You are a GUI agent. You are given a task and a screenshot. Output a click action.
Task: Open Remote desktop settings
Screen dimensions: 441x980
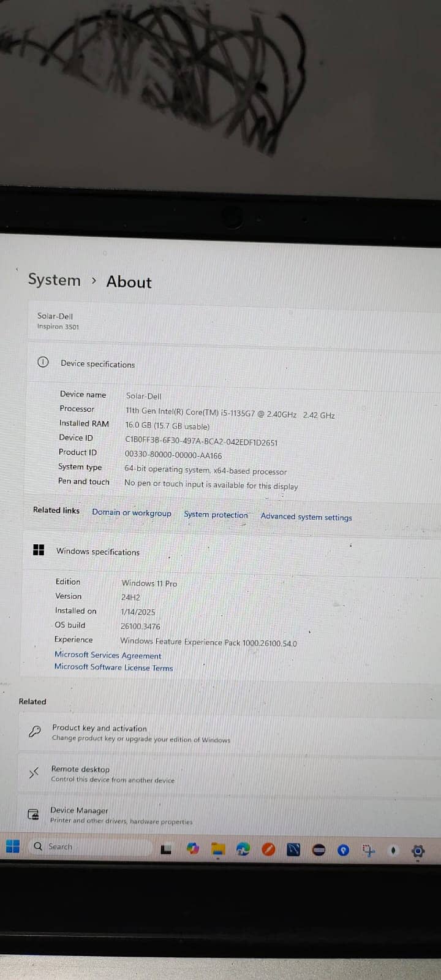[x=229, y=775]
